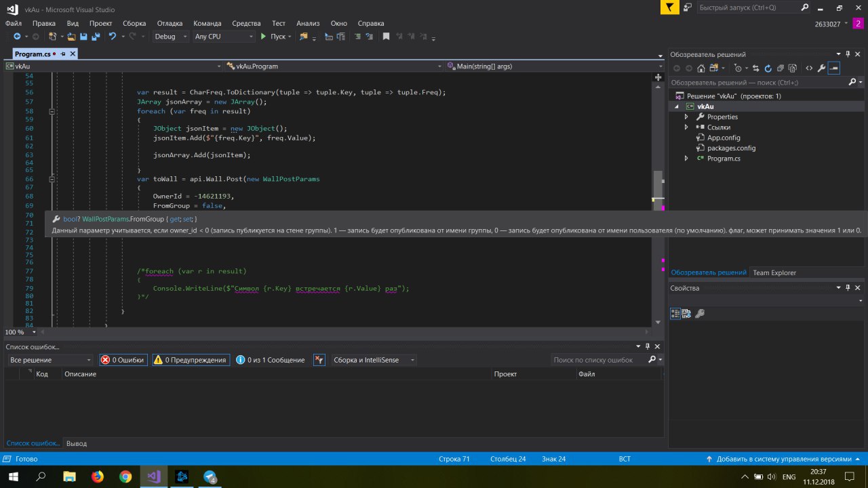Image resolution: width=868 pixels, height=488 pixels.
Task: Click the Save All icon
Action: tap(96, 37)
